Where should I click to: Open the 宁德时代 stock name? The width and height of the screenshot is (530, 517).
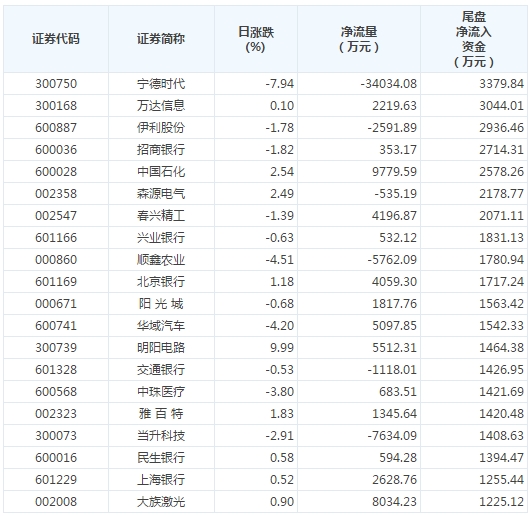[x=161, y=83]
